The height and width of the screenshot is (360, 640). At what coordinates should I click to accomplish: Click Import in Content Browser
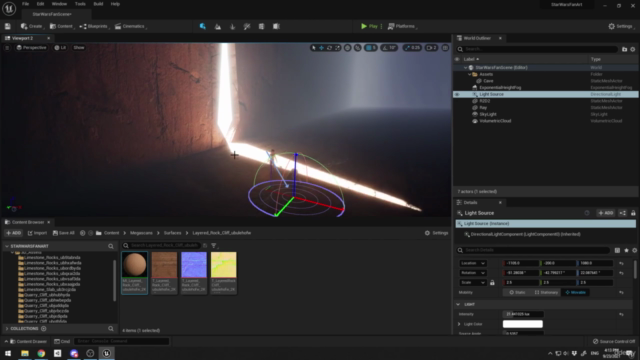[37, 233]
